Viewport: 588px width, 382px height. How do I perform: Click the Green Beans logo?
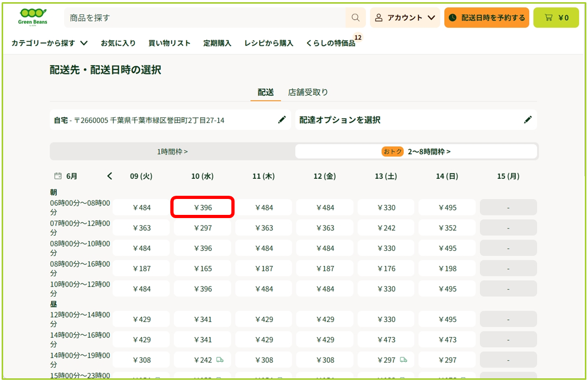[x=32, y=18]
